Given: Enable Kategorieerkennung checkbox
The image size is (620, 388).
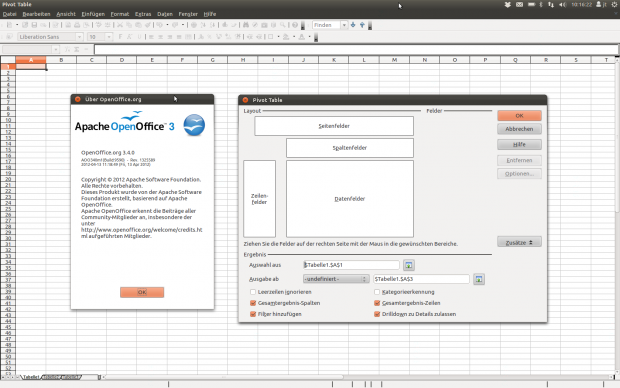Looking at the screenshot, I should tap(377, 292).
